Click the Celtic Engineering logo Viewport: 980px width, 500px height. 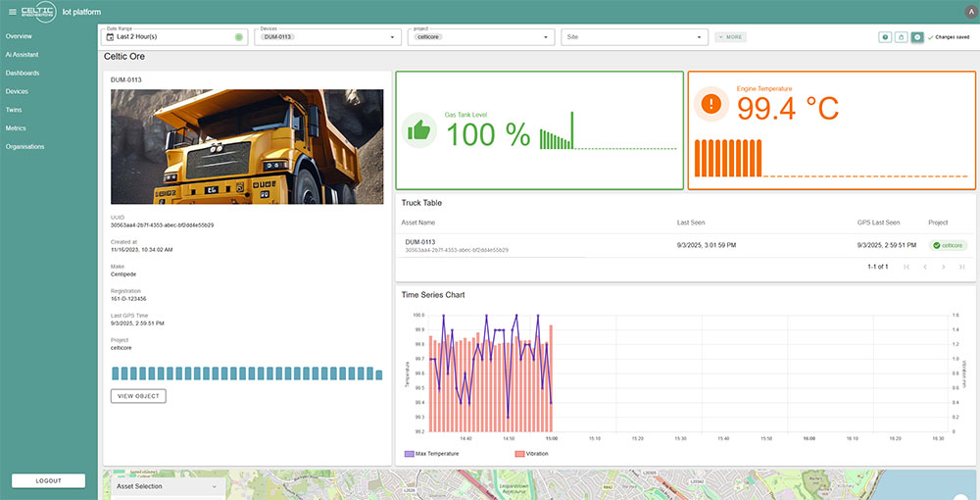coord(39,12)
